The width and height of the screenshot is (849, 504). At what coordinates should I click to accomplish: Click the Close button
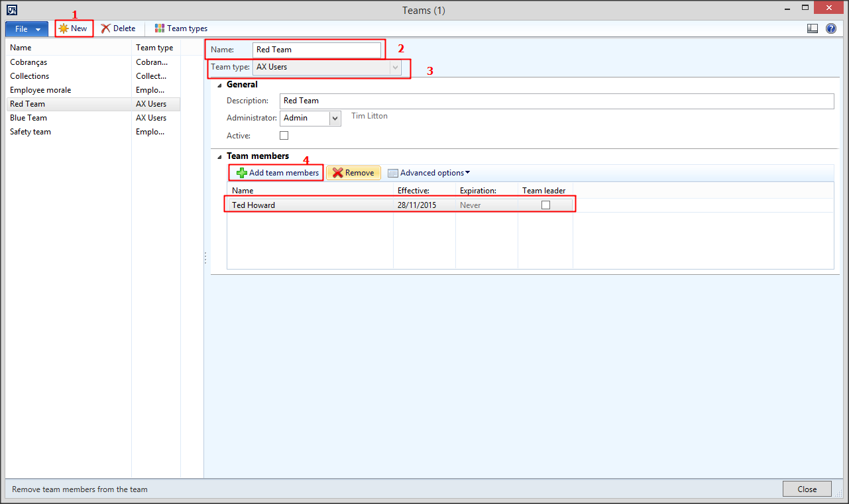[807, 489]
